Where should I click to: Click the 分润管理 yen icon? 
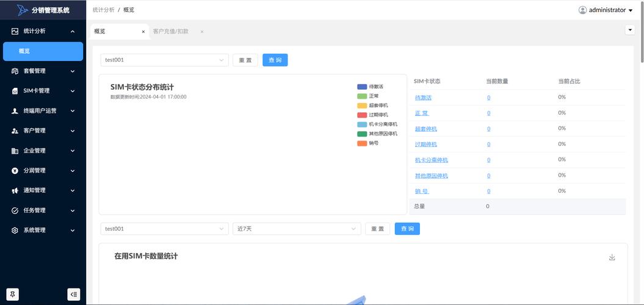coord(15,171)
